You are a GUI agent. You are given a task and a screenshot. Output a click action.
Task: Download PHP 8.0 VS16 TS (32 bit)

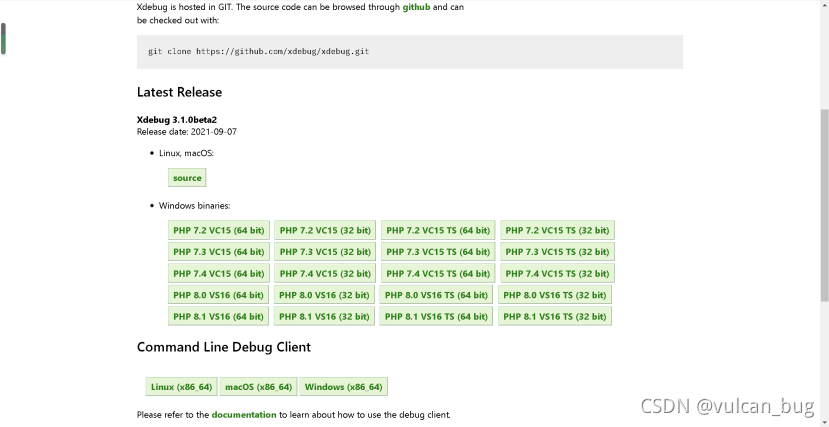click(x=555, y=295)
